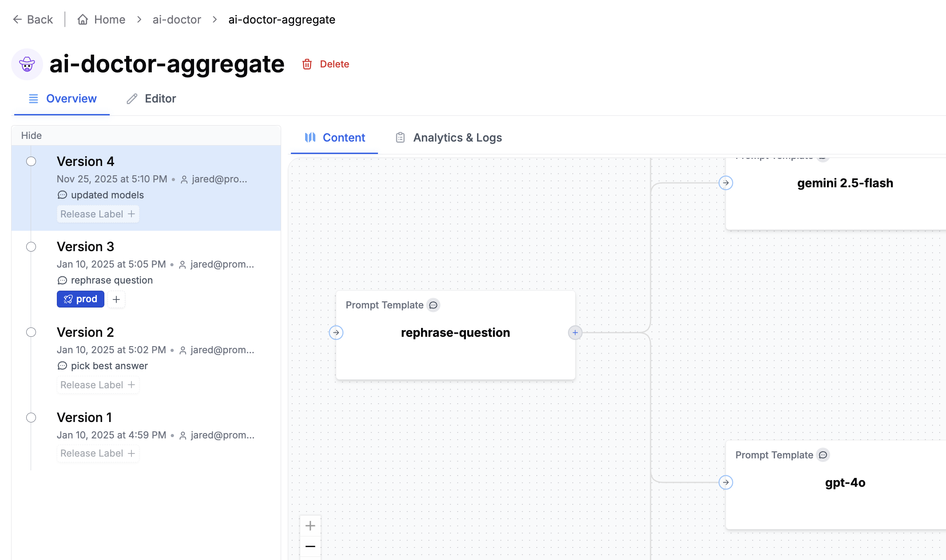The height and width of the screenshot is (560, 946).
Task: Click the chat bubble icon on rephrase-question template
Action: click(433, 305)
